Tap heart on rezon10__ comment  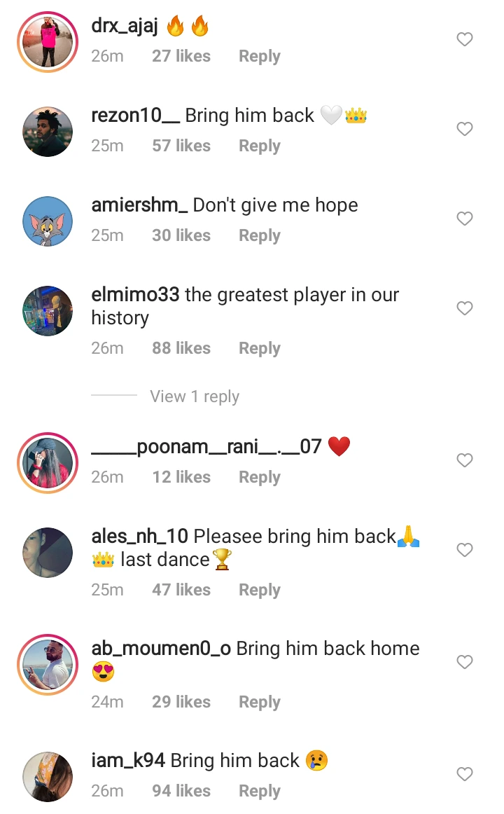coord(465,129)
